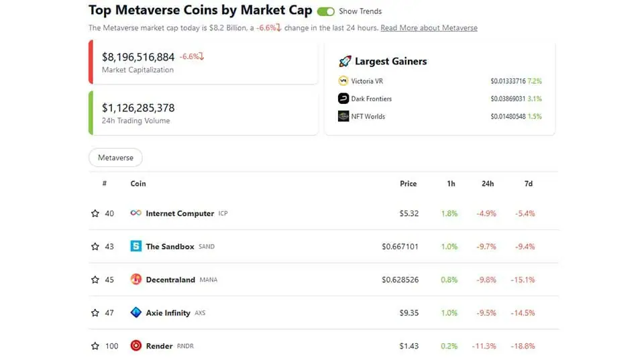Screen dimensions: 644x362
Task: Open Victoria VR in Largest Gainers
Action: [x=367, y=81]
